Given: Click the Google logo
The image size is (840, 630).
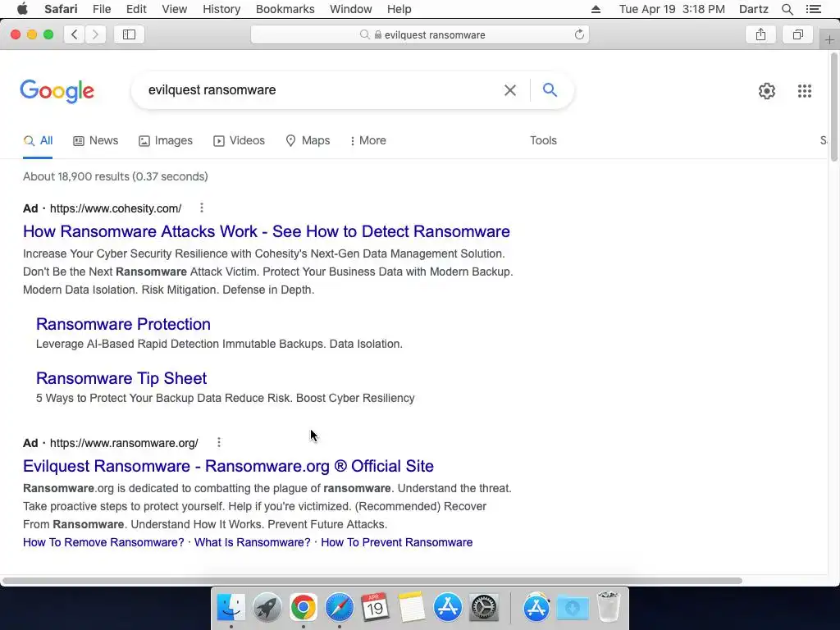Looking at the screenshot, I should point(57,91).
